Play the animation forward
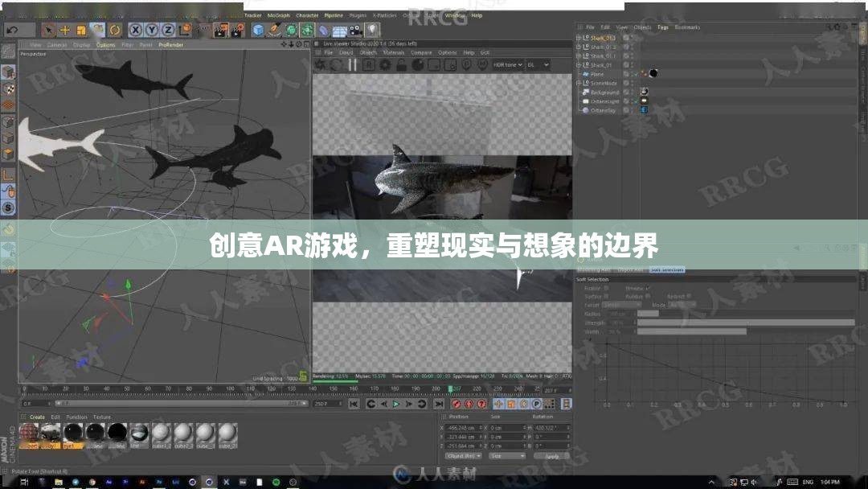868x489 pixels. point(396,405)
